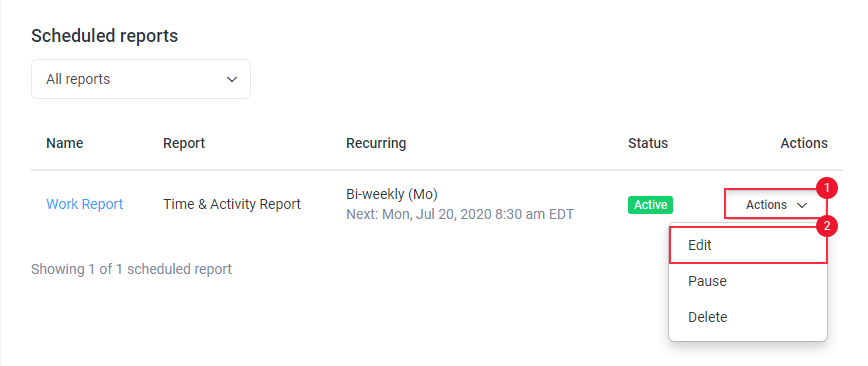Click the Actions column header
Viewport: 868px width, 366px height.
[x=804, y=143]
